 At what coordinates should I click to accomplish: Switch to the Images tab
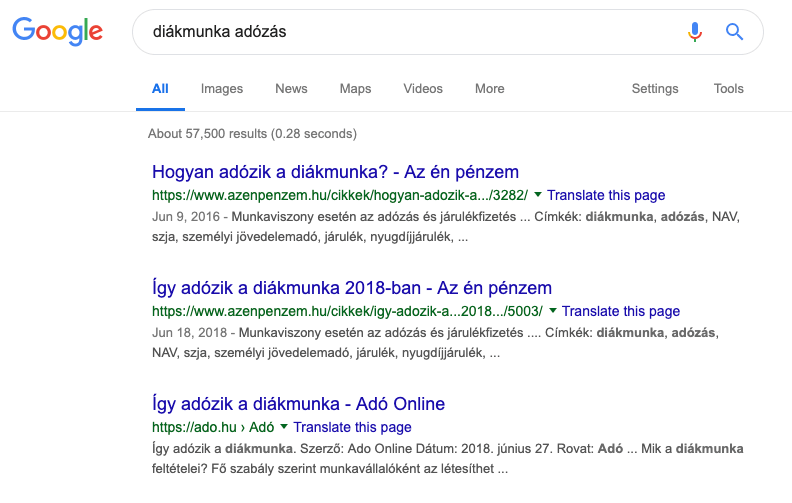click(x=222, y=89)
